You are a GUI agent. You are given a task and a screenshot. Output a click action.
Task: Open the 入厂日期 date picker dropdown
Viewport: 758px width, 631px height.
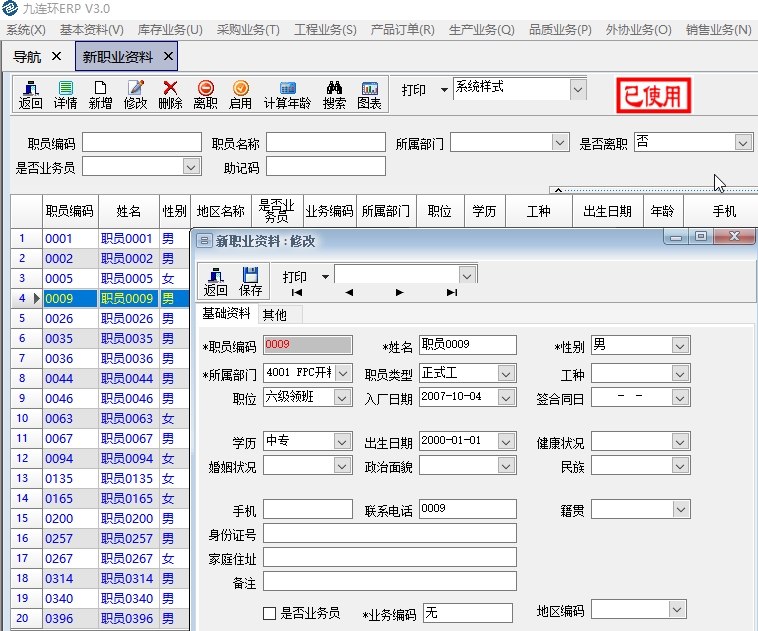(506, 398)
